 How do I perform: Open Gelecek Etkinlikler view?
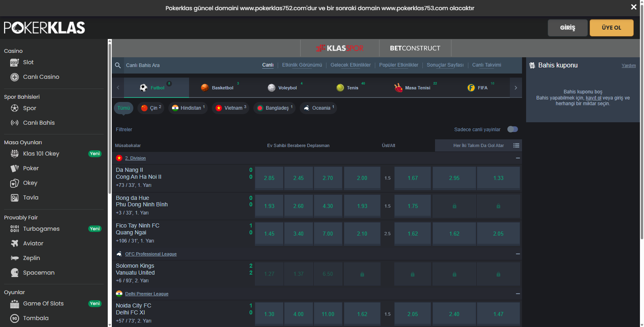coord(350,65)
